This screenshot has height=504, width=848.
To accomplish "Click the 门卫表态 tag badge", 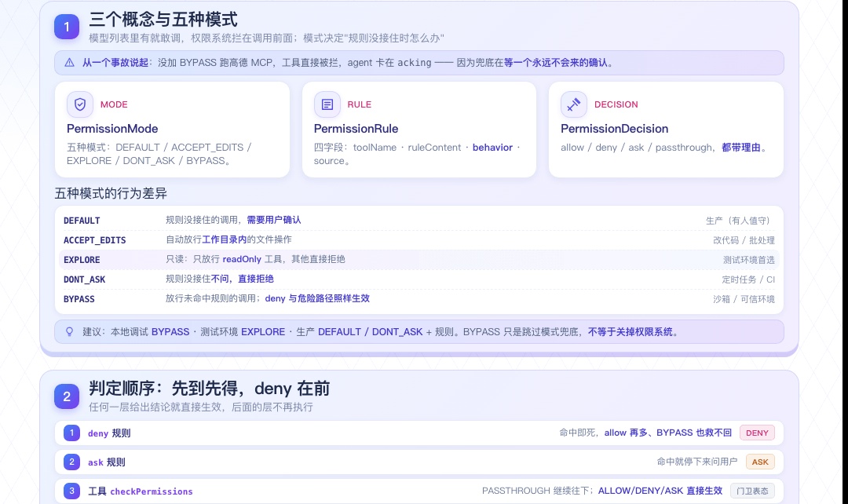I will [x=752, y=491].
